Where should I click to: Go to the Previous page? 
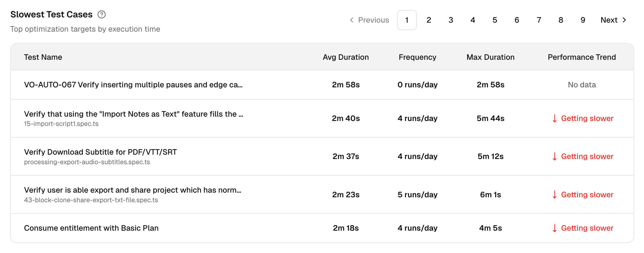369,20
